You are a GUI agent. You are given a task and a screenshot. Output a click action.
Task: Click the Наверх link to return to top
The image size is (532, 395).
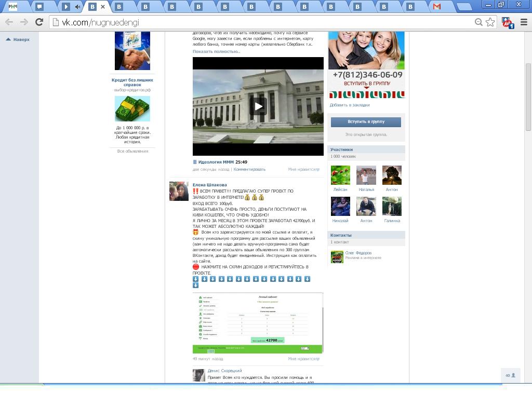(18, 39)
